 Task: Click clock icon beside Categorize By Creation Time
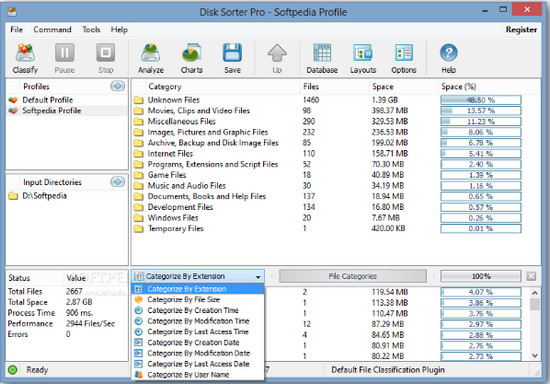(x=139, y=310)
